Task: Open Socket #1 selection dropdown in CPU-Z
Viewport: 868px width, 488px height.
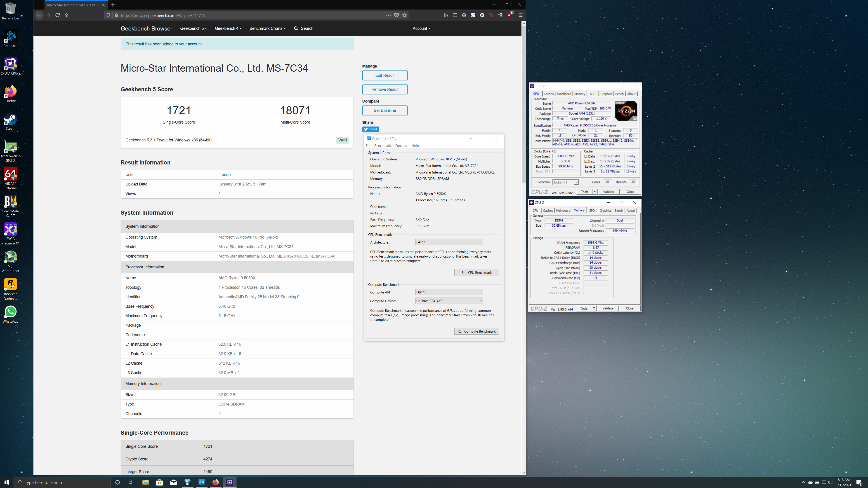Action: (x=565, y=182)
